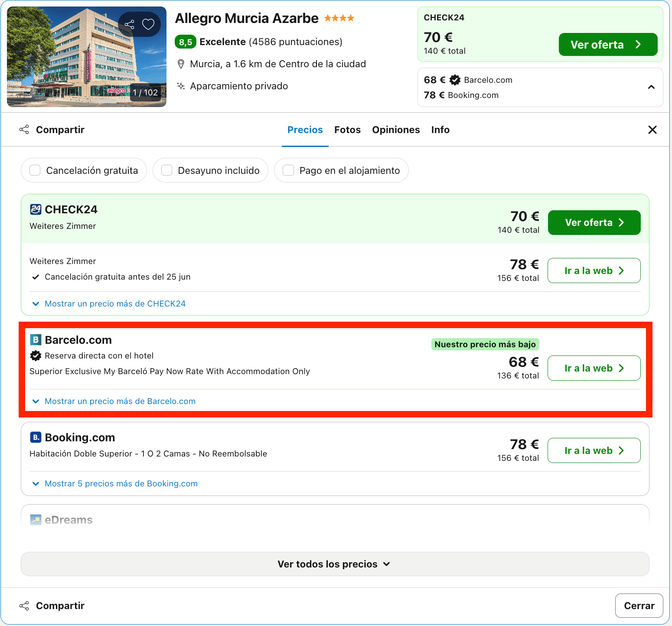This screenshot has height=626, width=672.
Task: Collapse the Barcelo/Booking price summary chevron
Action: point(651,87)
